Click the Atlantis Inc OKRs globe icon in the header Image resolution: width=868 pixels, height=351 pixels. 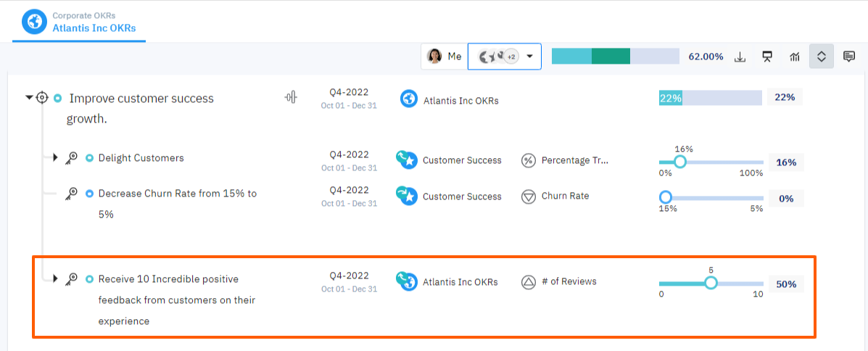coord(34,22)
